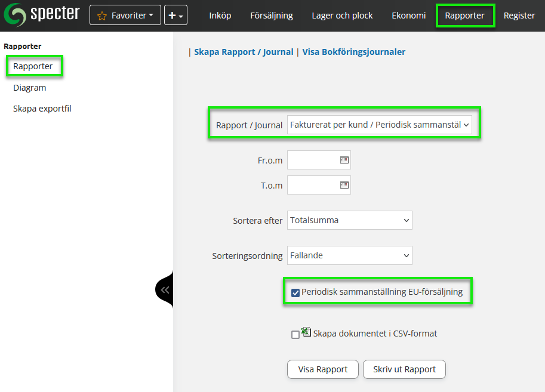Viewport: 545px width, 392px height.
Task: Click the CSV document icon
Action: [x=306, y=332]
